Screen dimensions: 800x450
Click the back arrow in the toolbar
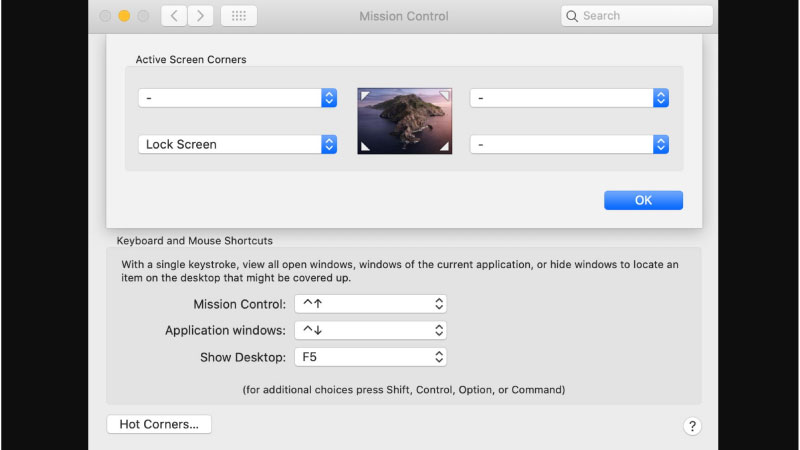(175, 16)
